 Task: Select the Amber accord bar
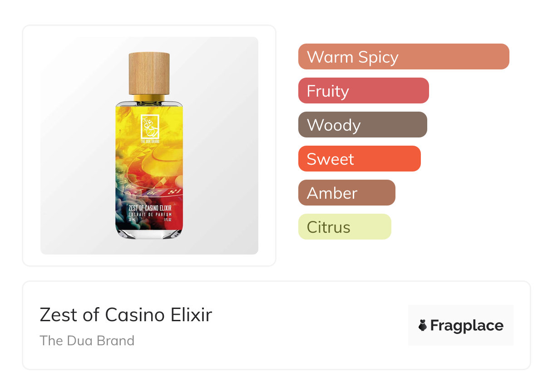[346, 193]
